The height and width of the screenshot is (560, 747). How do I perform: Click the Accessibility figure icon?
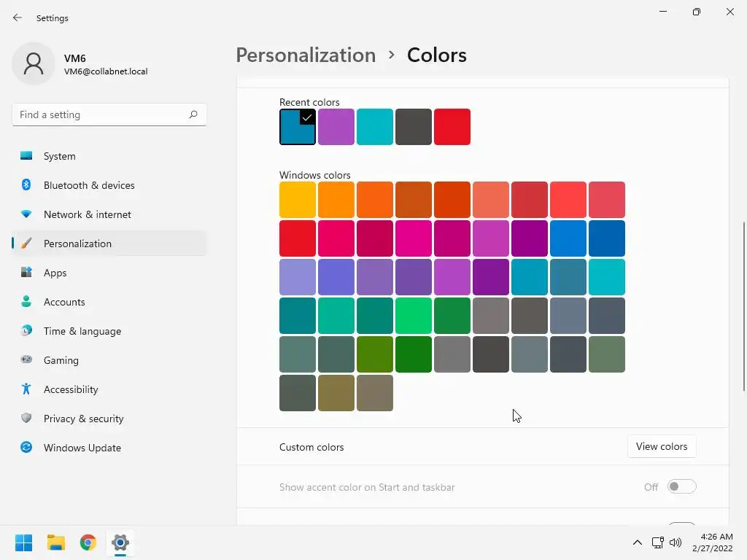click(26, 389)
